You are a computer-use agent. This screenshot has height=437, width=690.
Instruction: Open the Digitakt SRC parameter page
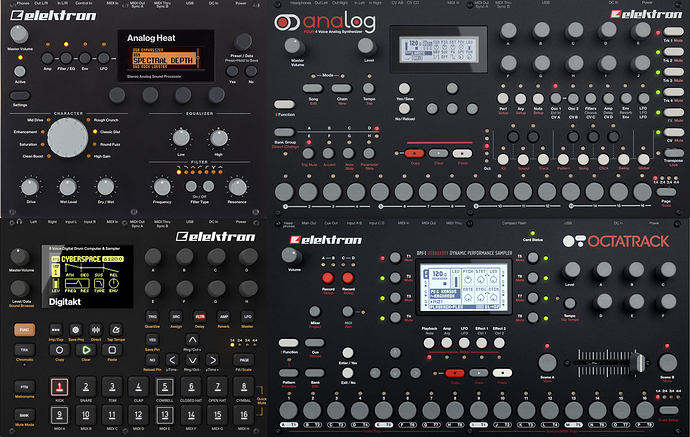(176, 316)
